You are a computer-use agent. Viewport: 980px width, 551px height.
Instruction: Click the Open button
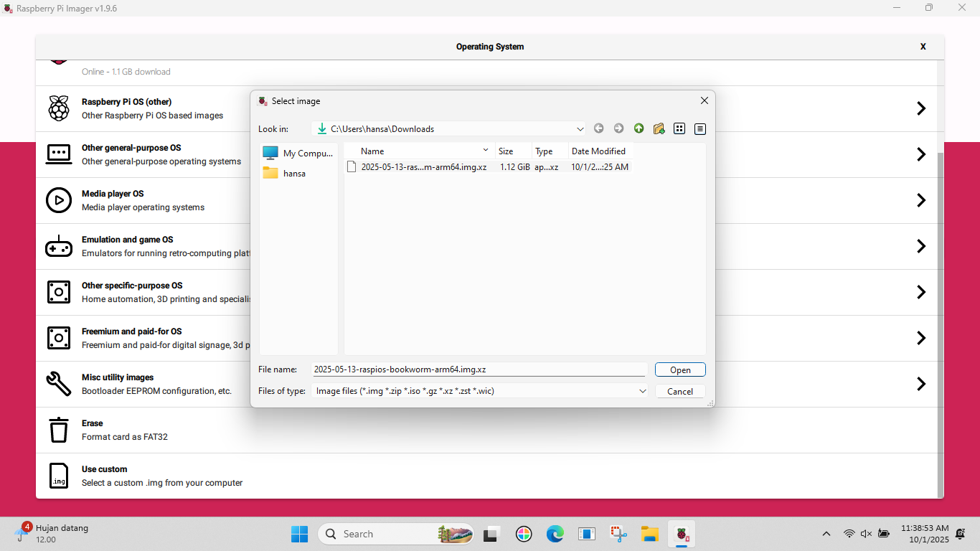point(679,370)
